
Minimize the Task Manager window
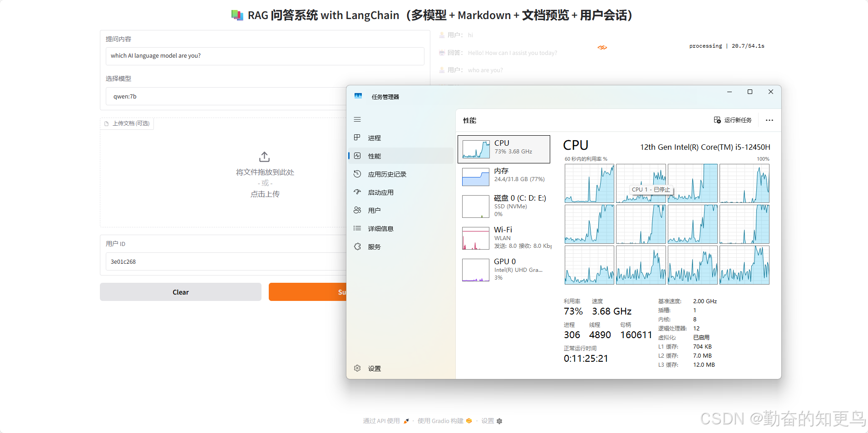(x=730, y=92)
